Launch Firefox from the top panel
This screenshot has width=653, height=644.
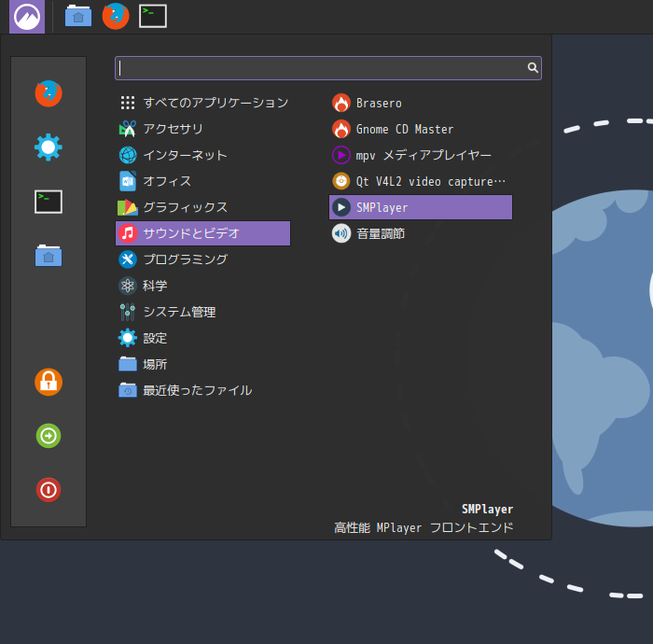point(116,17)
